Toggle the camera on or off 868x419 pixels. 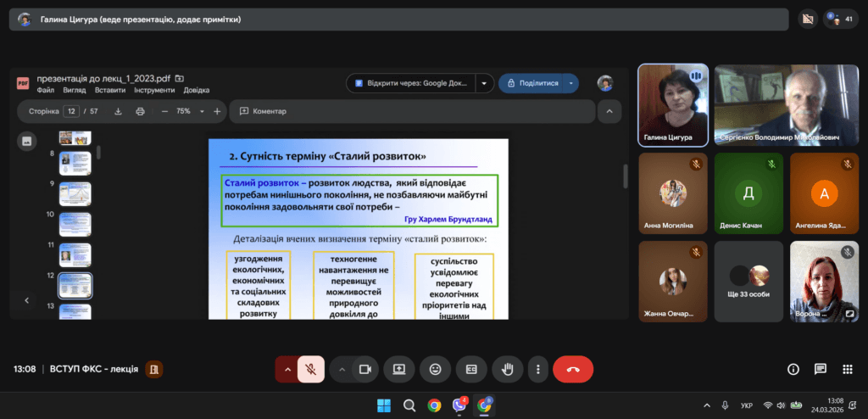coord(365,369)
